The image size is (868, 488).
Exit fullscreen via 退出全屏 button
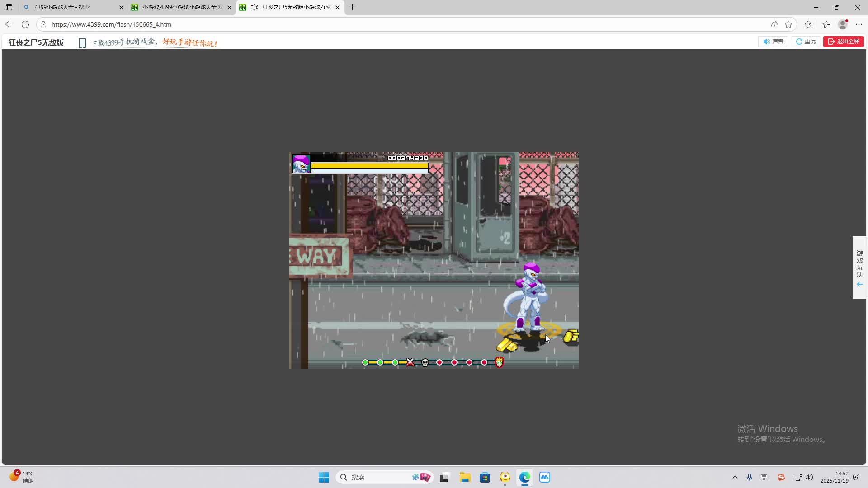(x=843, y=42)
